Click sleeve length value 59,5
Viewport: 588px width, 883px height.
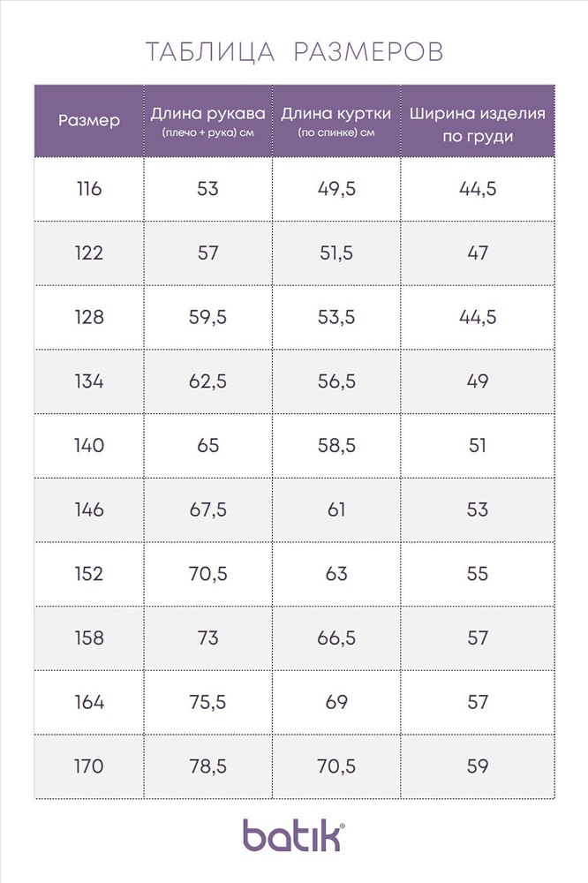click(207, 317)
